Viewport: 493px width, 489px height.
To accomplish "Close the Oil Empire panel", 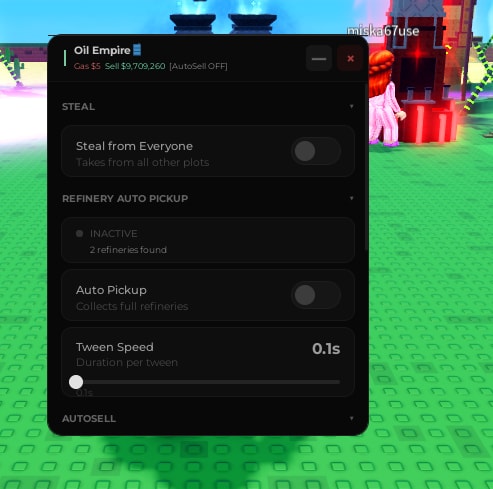I will click(x=350, y=59).
